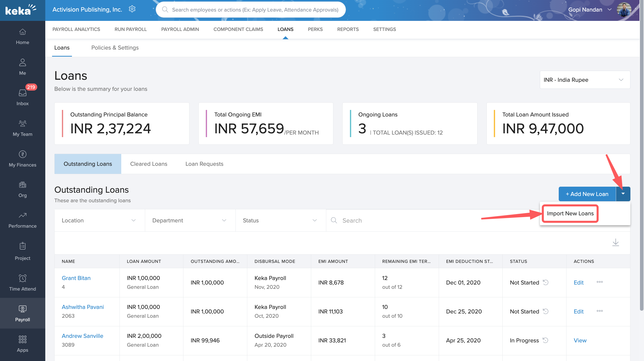Open the Policies & Settings tab
The width and height of the screenshot is (644, 361).
click(x=115, y=48)
